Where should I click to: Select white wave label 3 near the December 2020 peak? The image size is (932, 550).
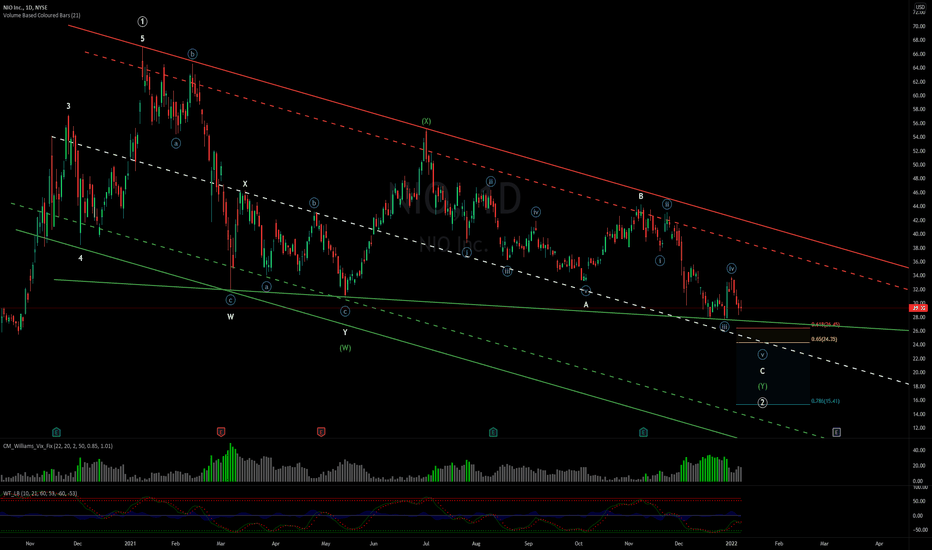pyautogui.click(x=68, y=106)
